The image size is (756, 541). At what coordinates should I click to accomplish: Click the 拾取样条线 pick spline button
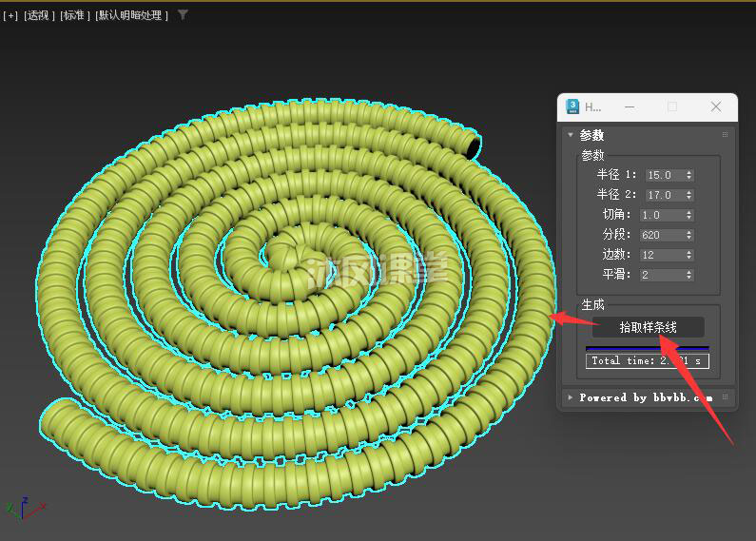648,327
